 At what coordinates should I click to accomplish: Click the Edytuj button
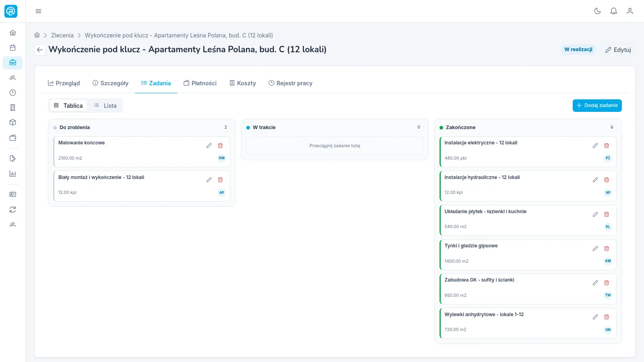[x=618, y=50]
